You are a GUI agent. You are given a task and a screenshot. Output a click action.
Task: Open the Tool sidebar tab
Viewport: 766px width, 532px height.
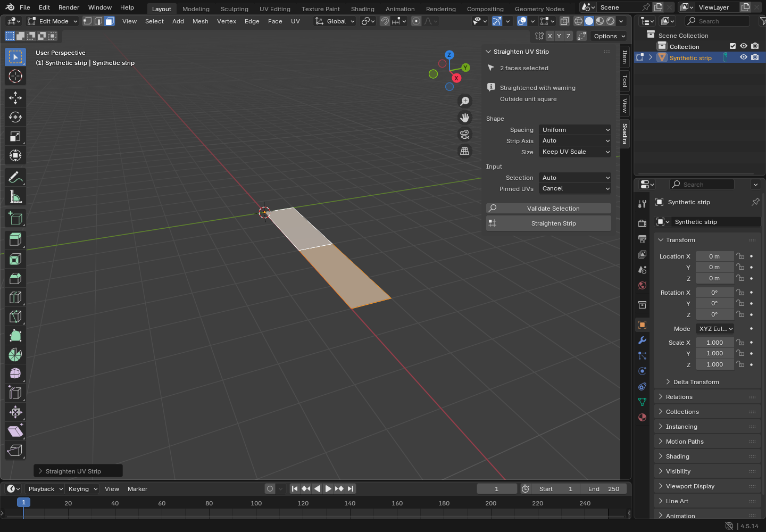pyautogui.click(x=625, y=81)
